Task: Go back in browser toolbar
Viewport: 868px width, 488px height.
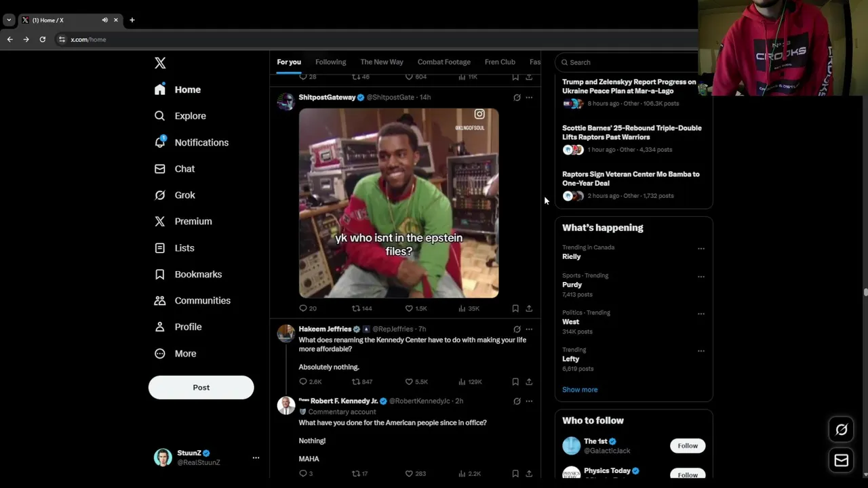Action: tap(9, 39)
